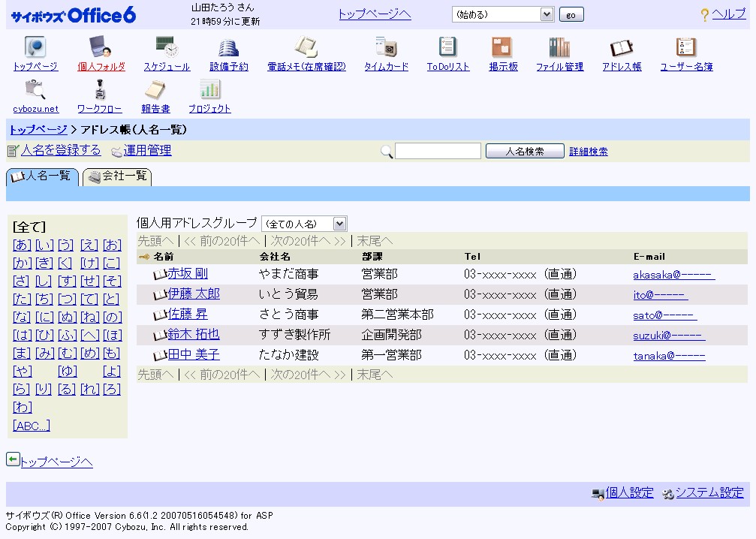756x539 pixels.
Task: Open the 報告書 report icon
Action: (155, 90)
